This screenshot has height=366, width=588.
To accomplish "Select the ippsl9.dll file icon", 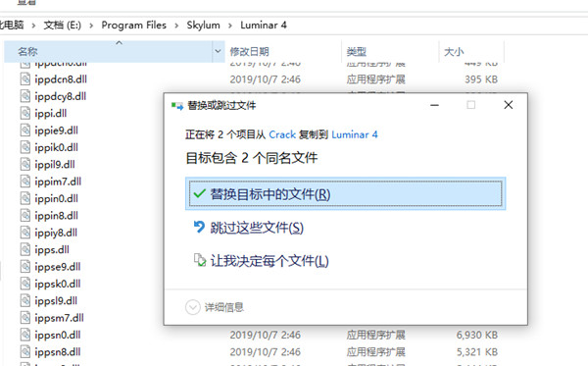I will 25,300.
